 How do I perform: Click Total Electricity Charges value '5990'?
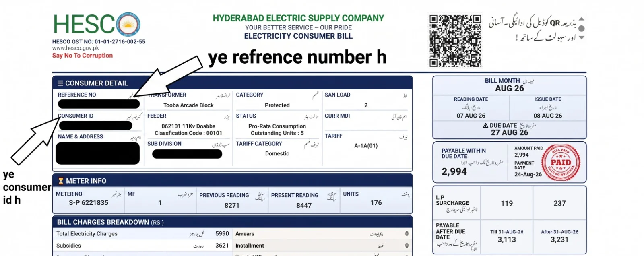222,234
